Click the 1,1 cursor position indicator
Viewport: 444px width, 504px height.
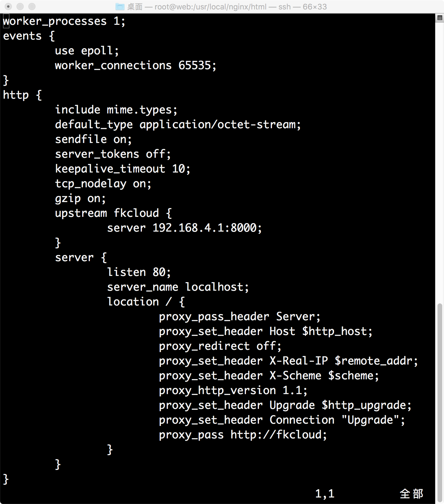pos(325,493)
